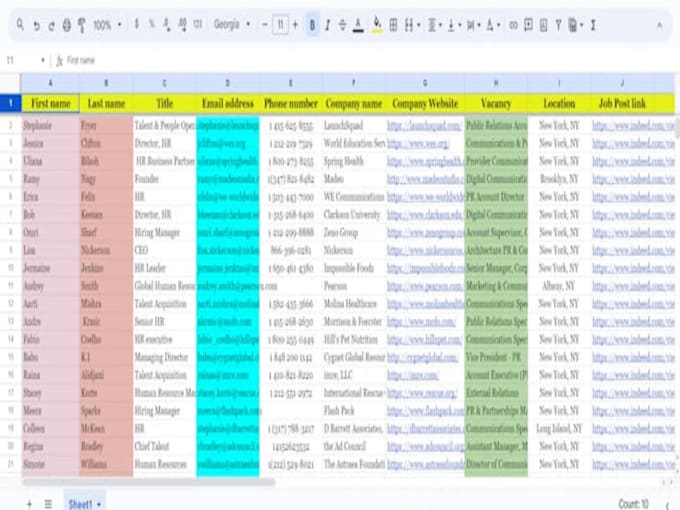Image resolution: width=680 pixels, height=510 pixels.
Task: Open the Georgia font dropdown
Action: point(232,24)
